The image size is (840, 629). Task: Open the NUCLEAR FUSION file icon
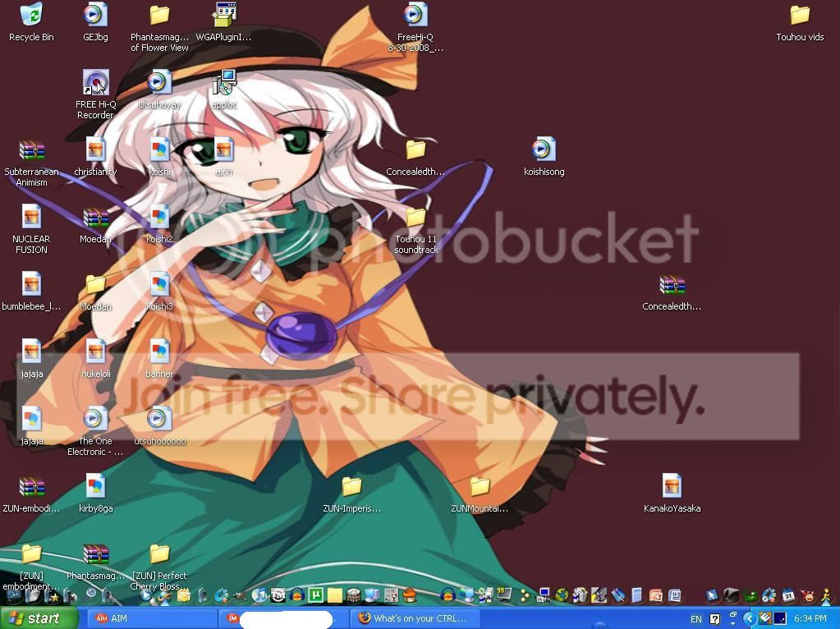tap(31, 218)
